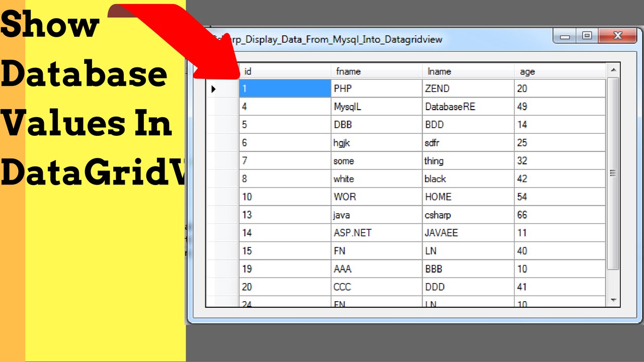This screenshot has height=362, width=644.
Task: Click the vertical scrollbar thumb
Action: (x=613, y=173)
